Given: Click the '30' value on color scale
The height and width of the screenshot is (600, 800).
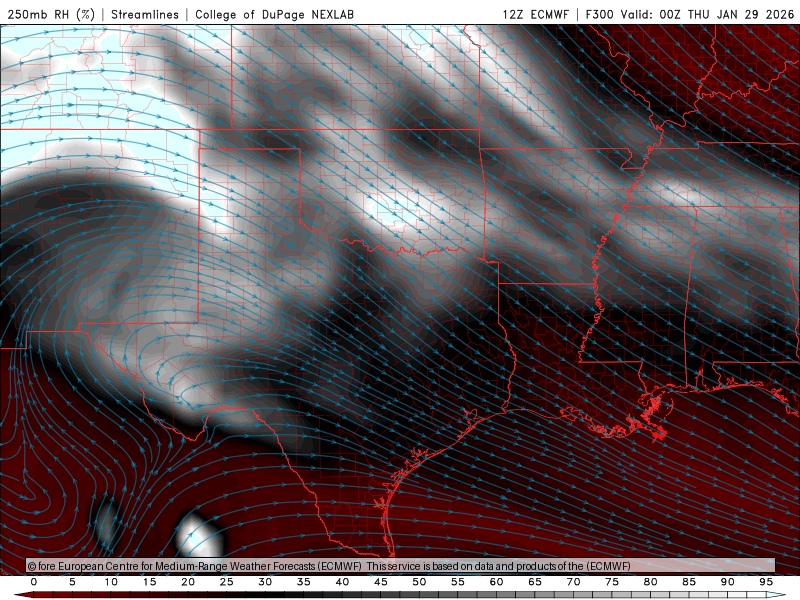Looking at the screenshot, I should pyautogui.click(x=265, y=582).
